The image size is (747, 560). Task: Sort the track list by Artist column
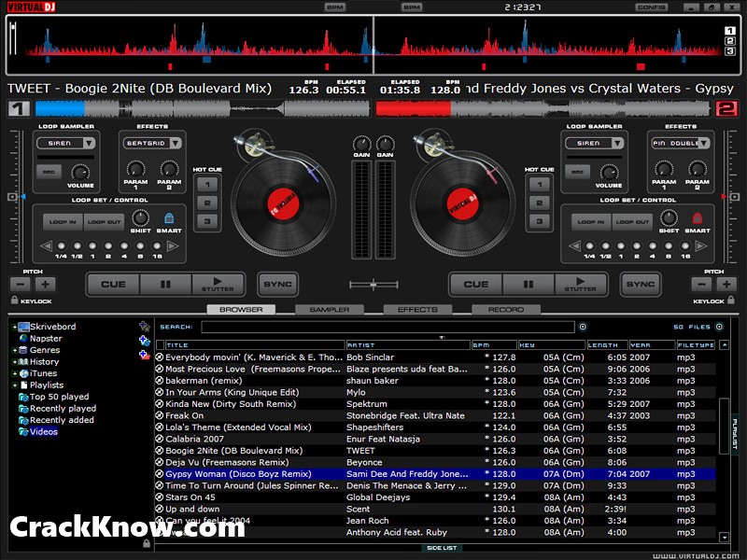click(408, 344)
